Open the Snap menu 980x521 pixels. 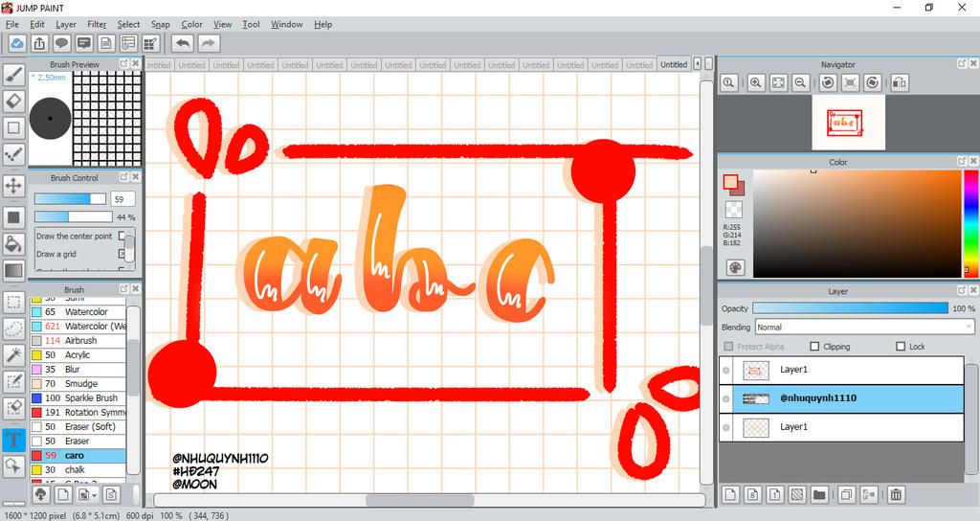point(161,24)
